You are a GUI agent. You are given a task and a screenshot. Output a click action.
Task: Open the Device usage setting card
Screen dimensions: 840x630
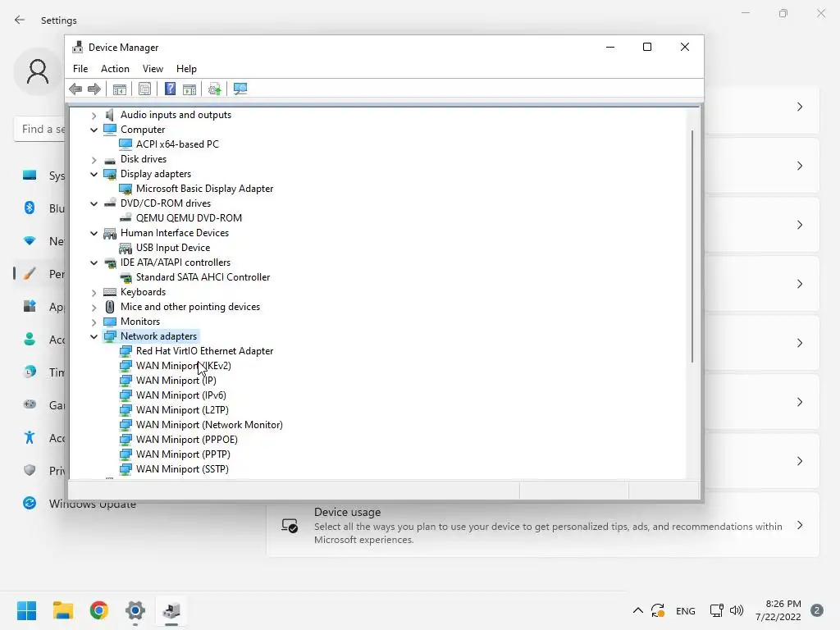(x=543, y=525)
